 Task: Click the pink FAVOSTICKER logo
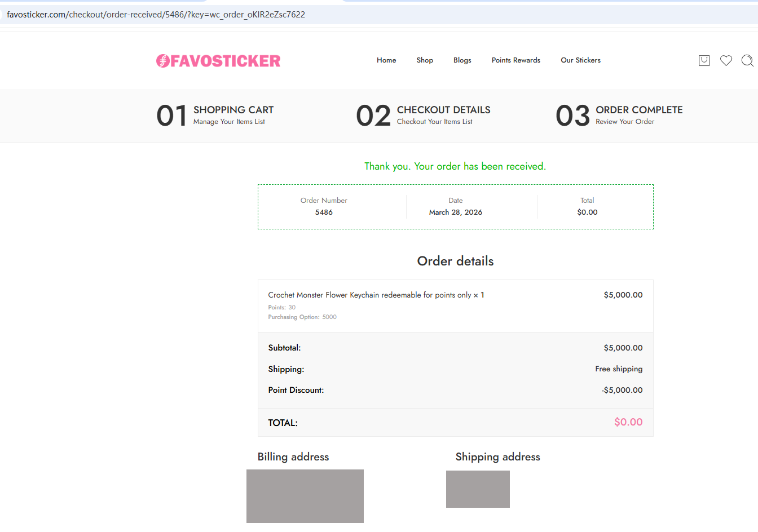[218, 60]
